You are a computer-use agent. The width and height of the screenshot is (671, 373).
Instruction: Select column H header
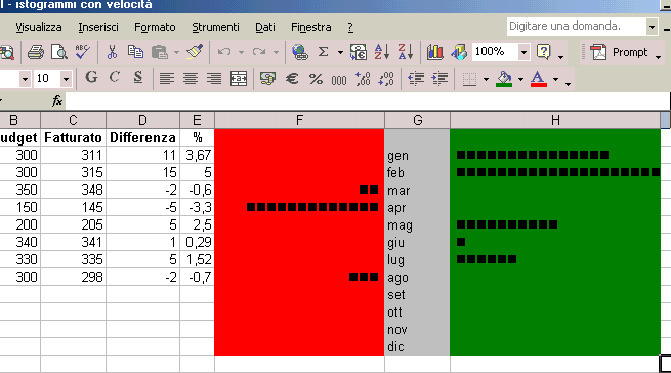tap(555, 120)
